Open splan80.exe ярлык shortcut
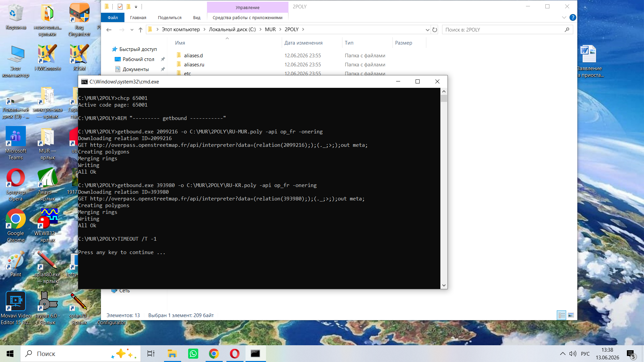The image size is (644, 362). 47,267
